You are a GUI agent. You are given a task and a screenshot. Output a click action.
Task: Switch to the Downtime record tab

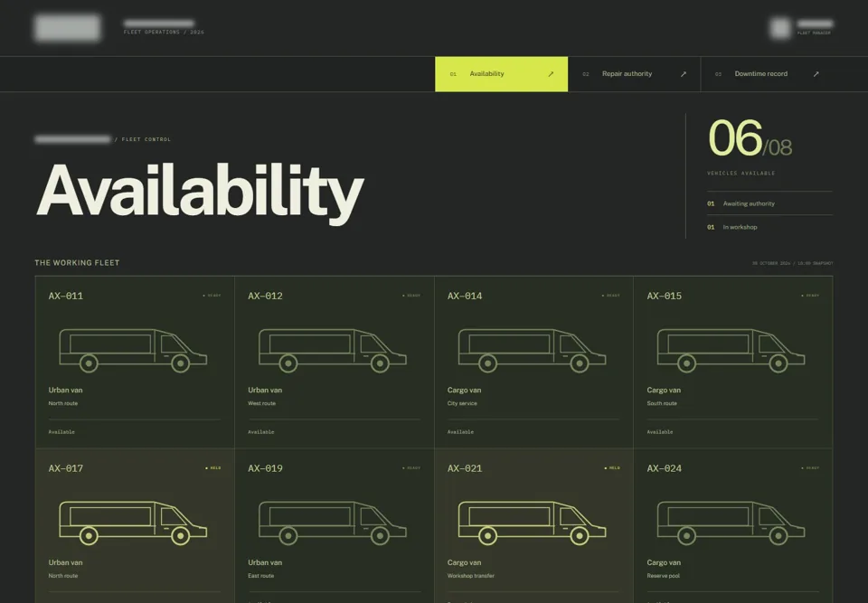coord(767,74)
